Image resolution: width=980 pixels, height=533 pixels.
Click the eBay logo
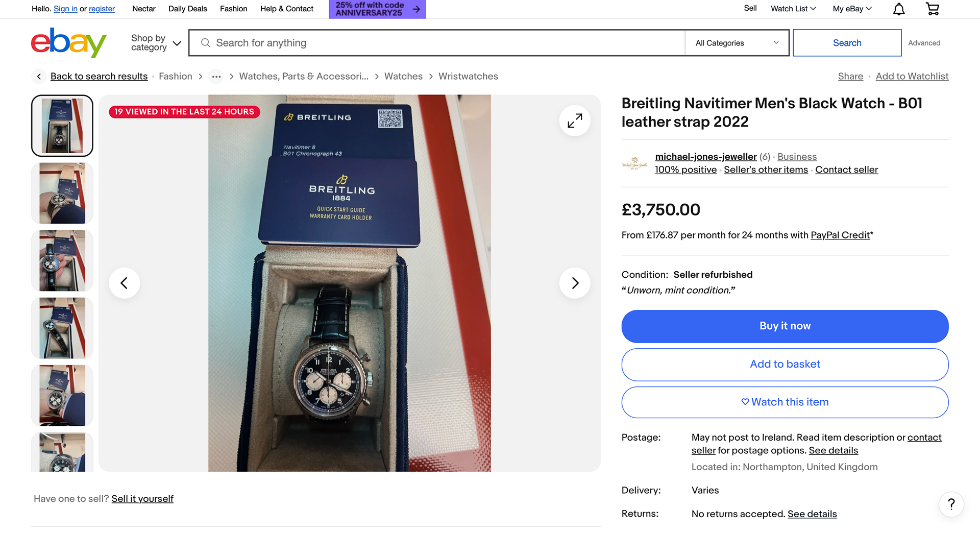[x=68, y=43]
